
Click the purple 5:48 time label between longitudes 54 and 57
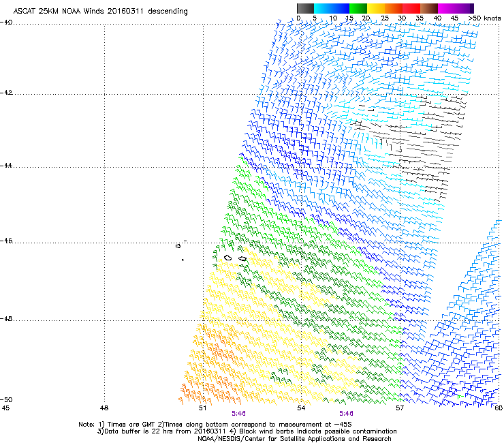tap(346, 414)
